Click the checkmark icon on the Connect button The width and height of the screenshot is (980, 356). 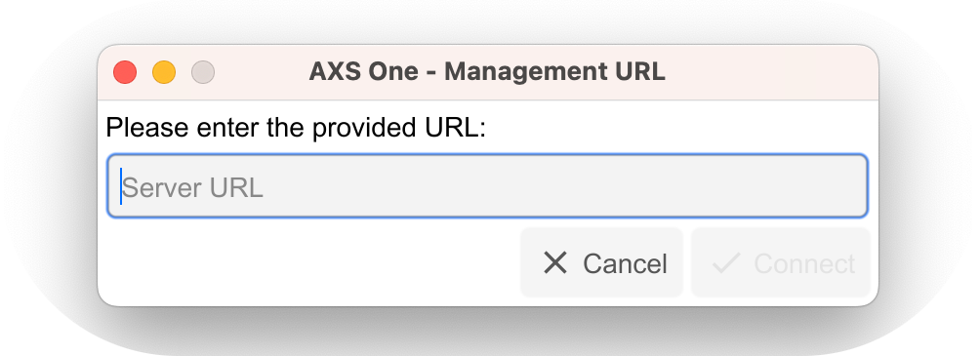[x=727, y=263]
